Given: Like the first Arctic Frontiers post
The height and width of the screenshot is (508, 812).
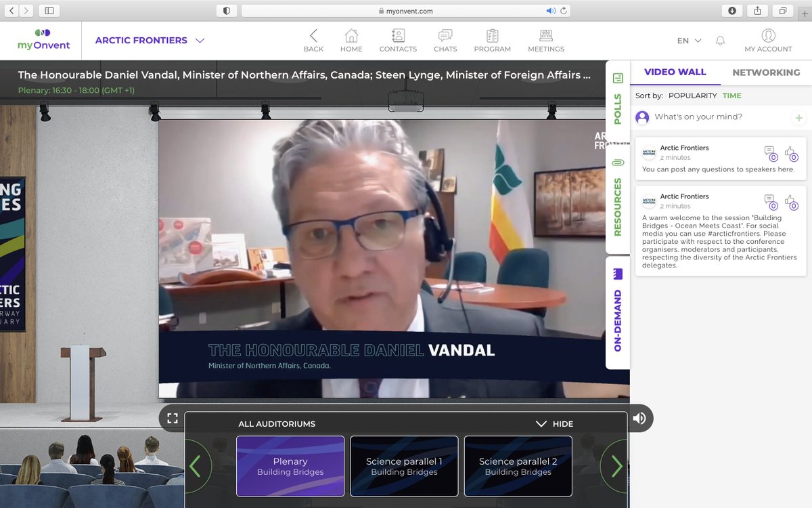Looking at the screenshot, I should click(x=791, y=153).
